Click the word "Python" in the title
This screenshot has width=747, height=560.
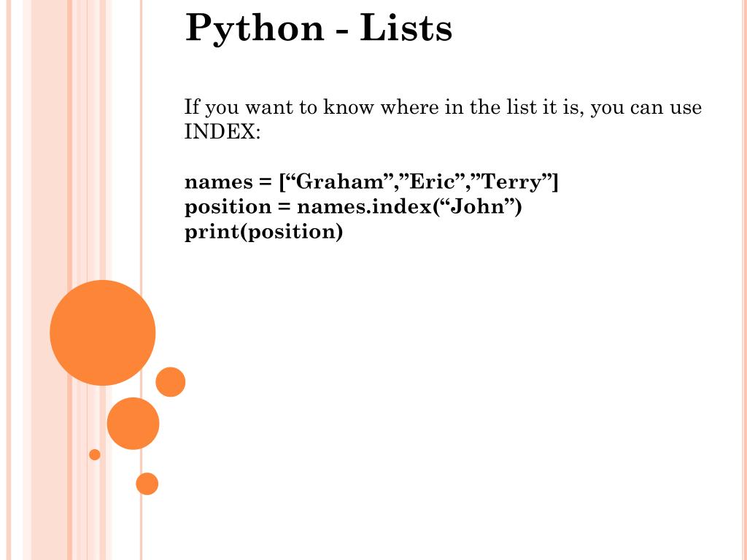click(x=255, y=29)
